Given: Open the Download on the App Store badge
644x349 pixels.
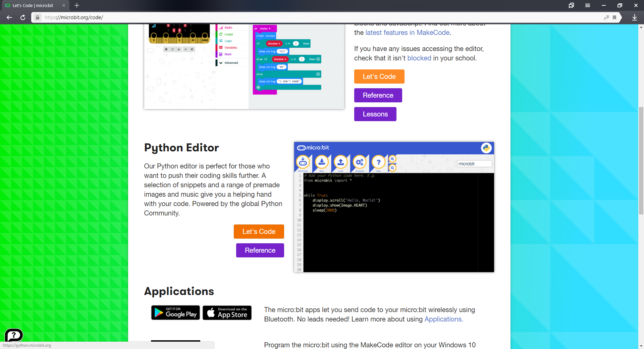Looking at the screenshot, I should 227,313.
